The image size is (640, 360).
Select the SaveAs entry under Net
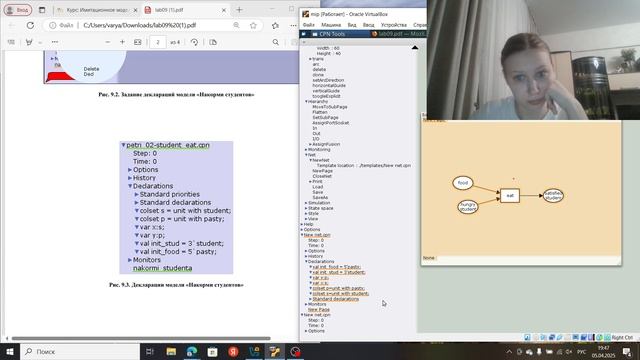(320, 198)
